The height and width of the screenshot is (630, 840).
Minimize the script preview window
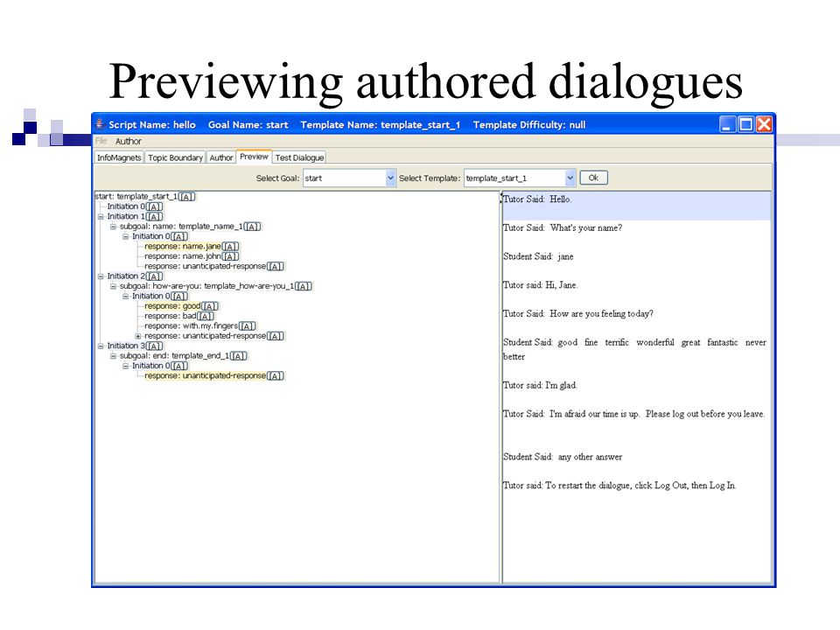click(x=727, y=124)
